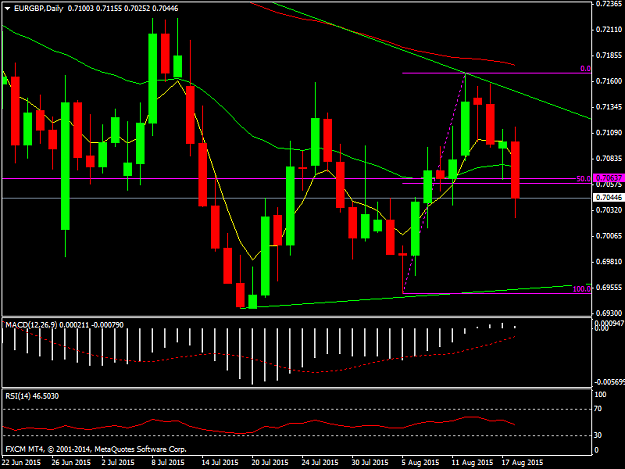
Task: Click the 0.69555 price axis label
Action: coord(609,288)
